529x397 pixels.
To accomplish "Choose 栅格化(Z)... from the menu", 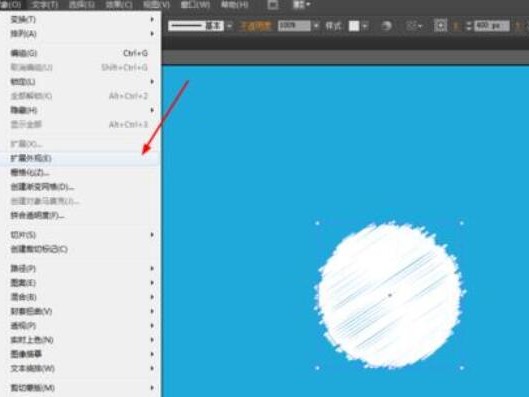I will click(80, 173).
